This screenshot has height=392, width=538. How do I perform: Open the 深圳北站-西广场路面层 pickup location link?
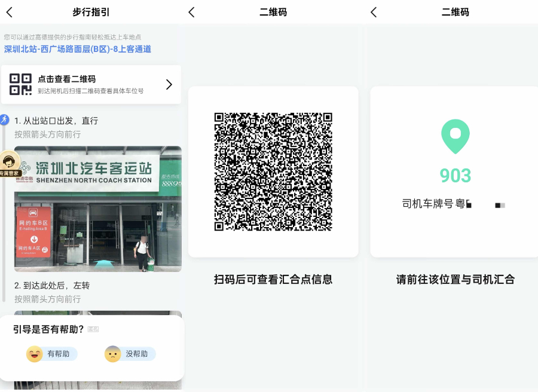coord(78,49)
